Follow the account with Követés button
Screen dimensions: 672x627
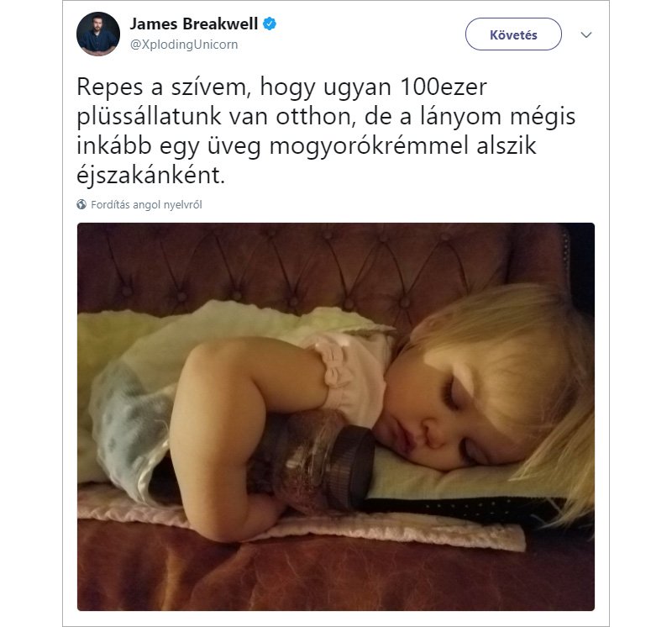coord(513,34)
